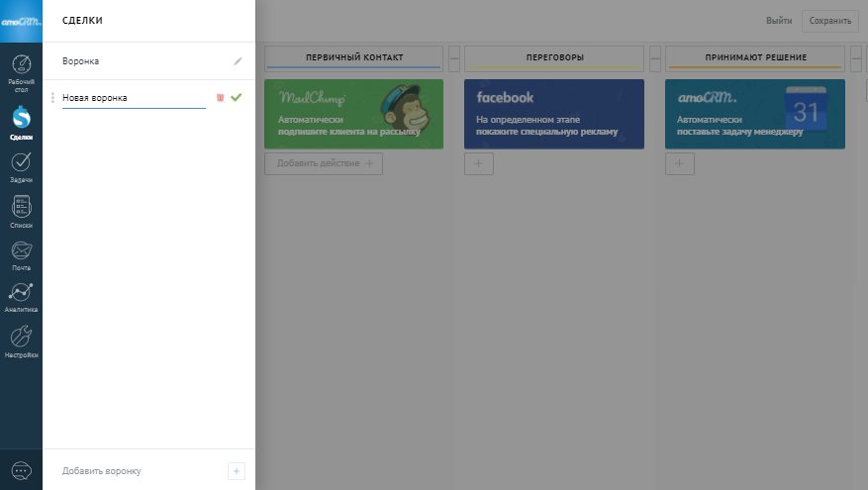This screenshot has height=490, width=868.
Task: Click Выйти to exit
Action: pos(779,21)
